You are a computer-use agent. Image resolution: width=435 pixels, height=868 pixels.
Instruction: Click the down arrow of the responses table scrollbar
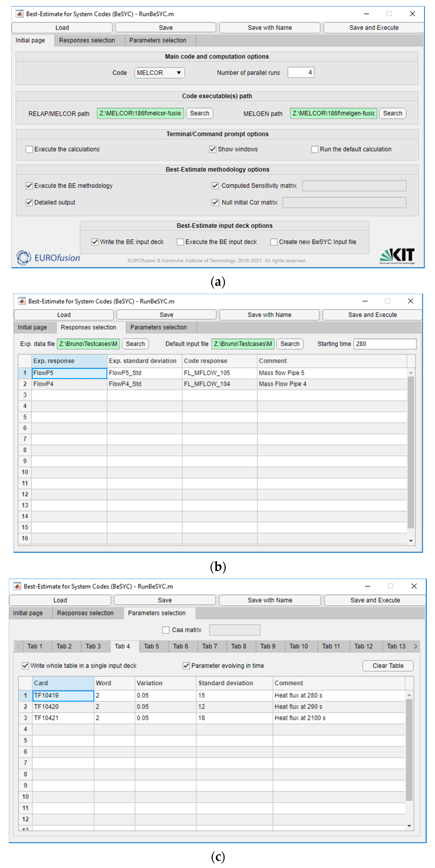pyautogui.click(x=410, y=541)
